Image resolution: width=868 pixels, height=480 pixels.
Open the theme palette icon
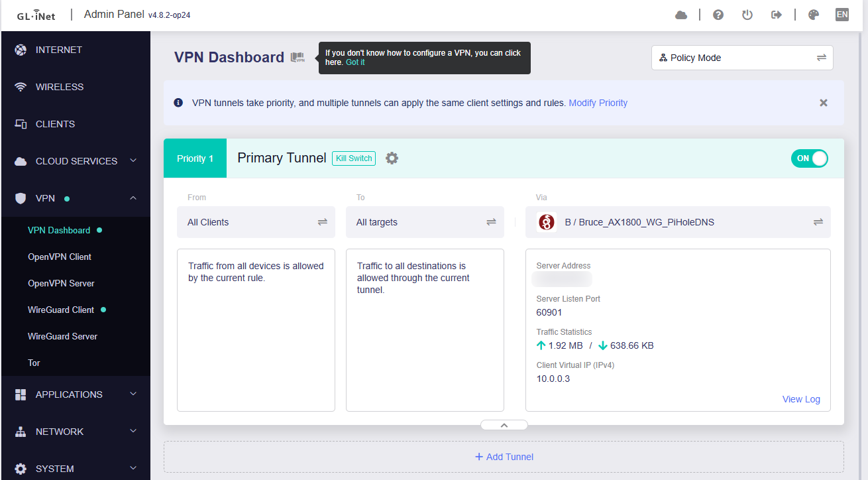814,15
